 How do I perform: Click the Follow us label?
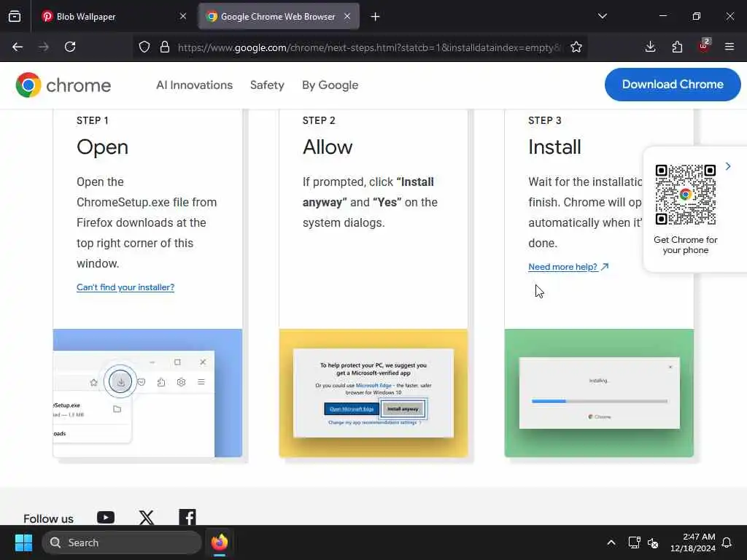click(49, 518)
